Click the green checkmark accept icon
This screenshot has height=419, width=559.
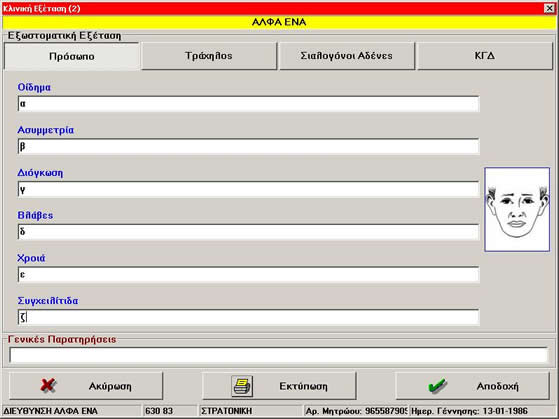pyautogui.click(x=437, y=385)
